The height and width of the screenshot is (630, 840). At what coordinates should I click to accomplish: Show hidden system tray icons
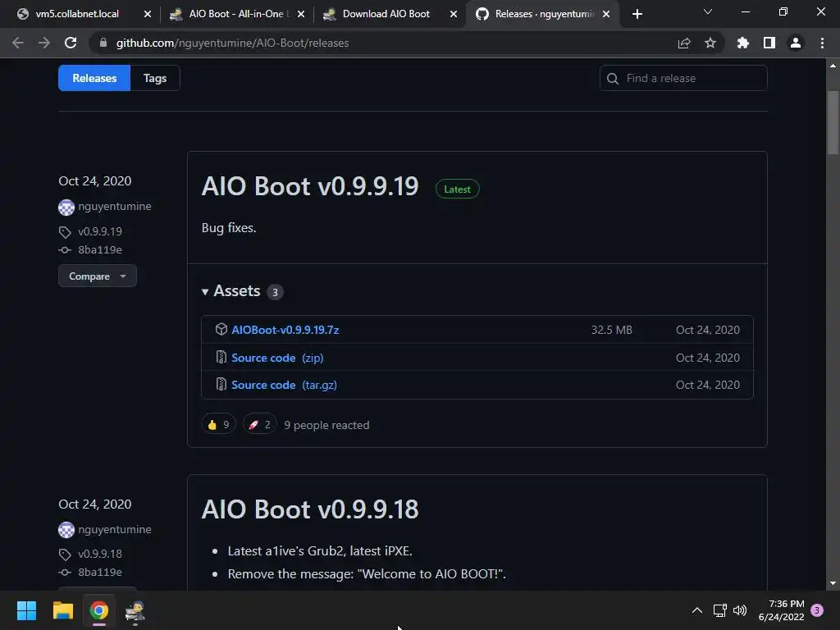(697, 610)
